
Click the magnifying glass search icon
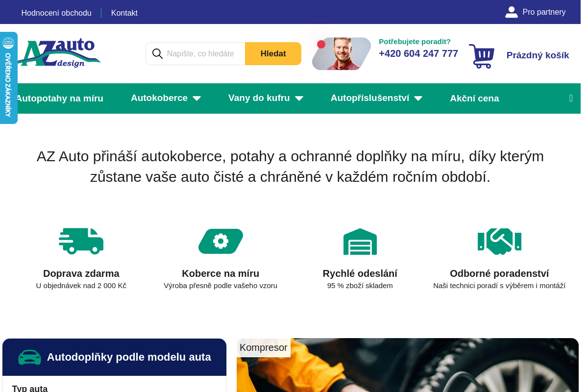157,53
